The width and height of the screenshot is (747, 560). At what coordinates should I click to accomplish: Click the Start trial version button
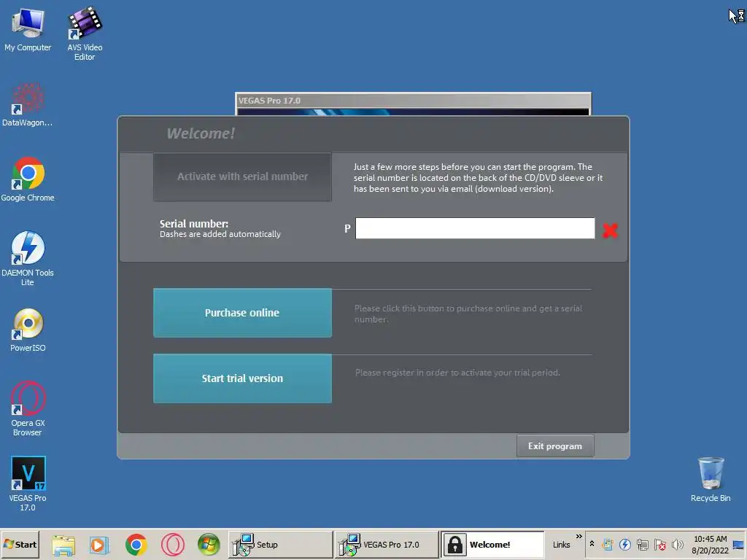pos(242,378)
